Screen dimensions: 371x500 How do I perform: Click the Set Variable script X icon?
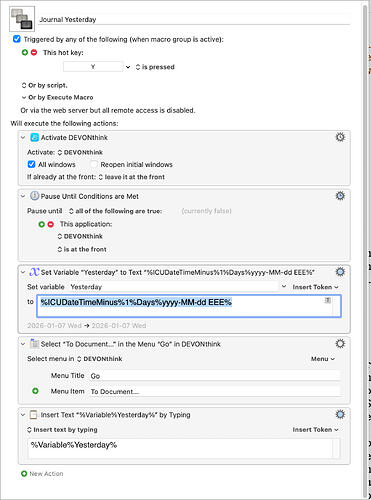[34, 272]
